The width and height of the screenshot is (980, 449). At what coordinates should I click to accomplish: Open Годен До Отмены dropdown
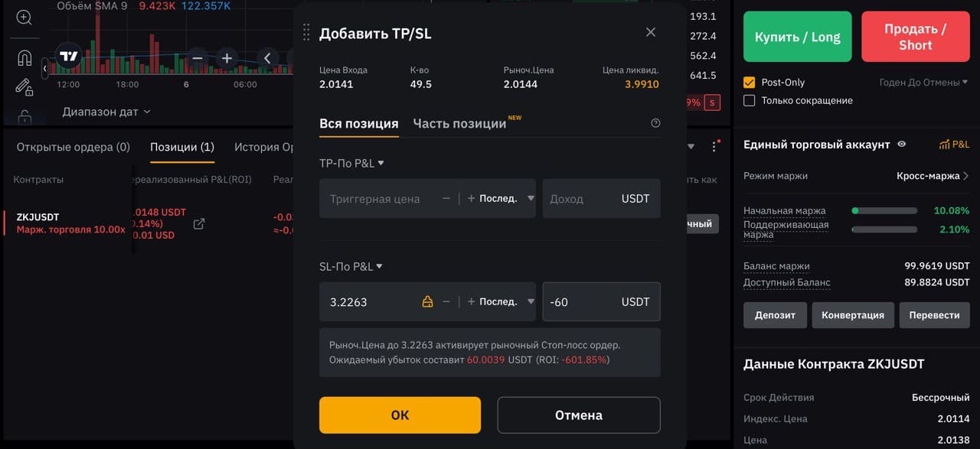[x=923, y=82]
